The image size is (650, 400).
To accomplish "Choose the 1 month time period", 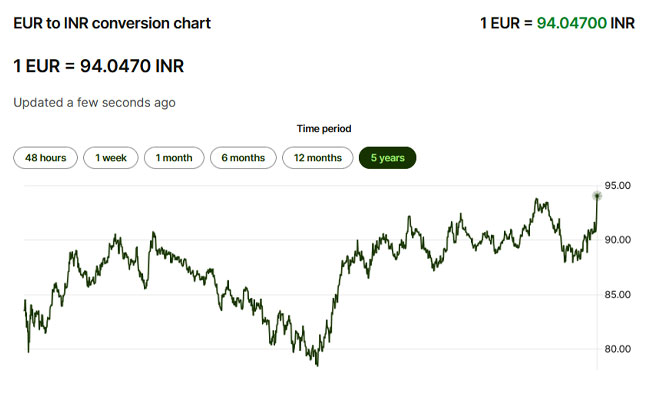I will pos(174,158).
